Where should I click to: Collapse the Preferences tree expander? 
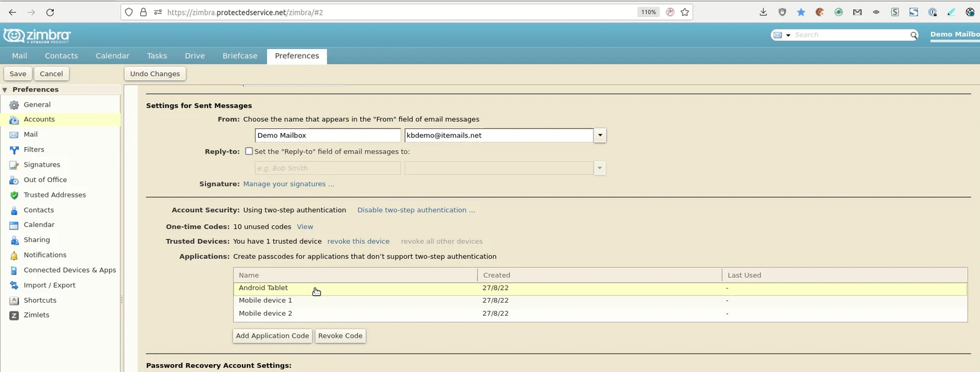coord(5,89)
